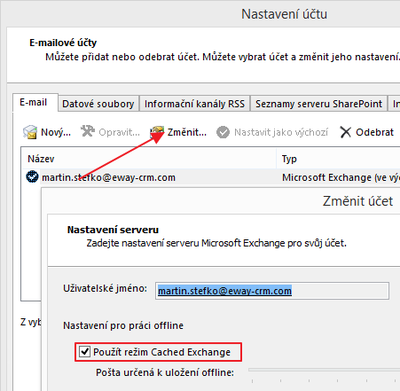This screenshot has height=391, width=400.
Task: Switch to the Datové soubory tab
Action: 98,104
